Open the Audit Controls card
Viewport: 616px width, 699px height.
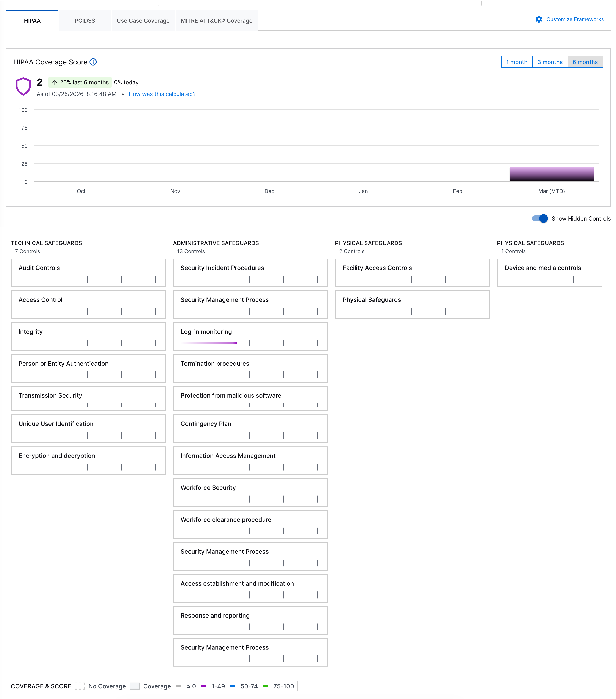(x=88, y=273)
